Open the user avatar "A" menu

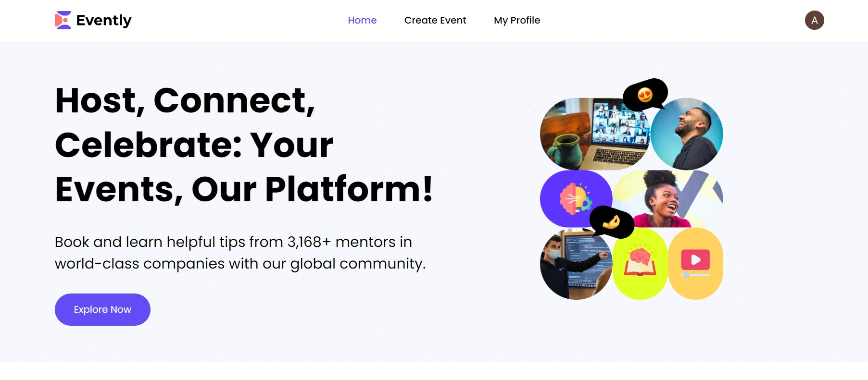point(814,20)
